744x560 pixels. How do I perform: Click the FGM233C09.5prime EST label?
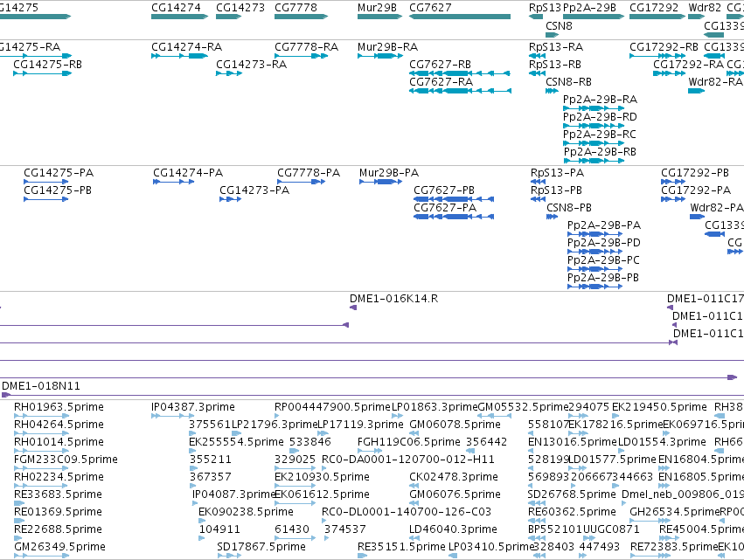tap(66, 460)
